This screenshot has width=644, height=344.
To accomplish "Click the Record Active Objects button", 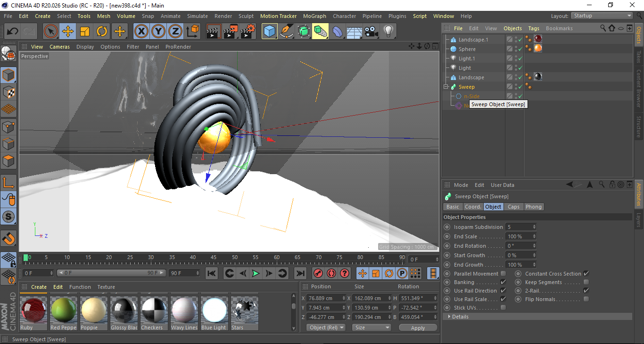I will click(x=318, y=273).
